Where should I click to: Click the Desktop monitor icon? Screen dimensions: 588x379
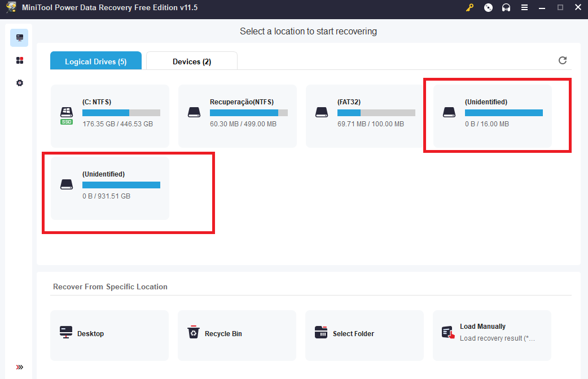tap(66, 332)
